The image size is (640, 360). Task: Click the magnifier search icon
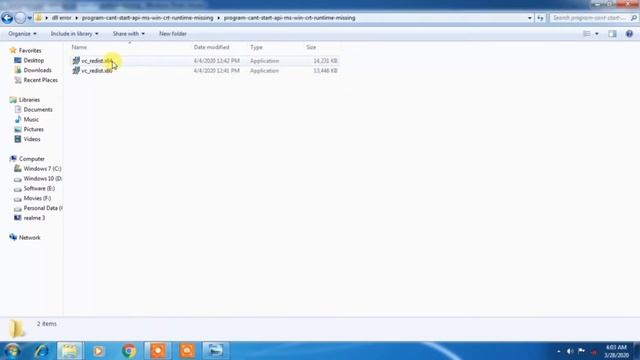633,18
